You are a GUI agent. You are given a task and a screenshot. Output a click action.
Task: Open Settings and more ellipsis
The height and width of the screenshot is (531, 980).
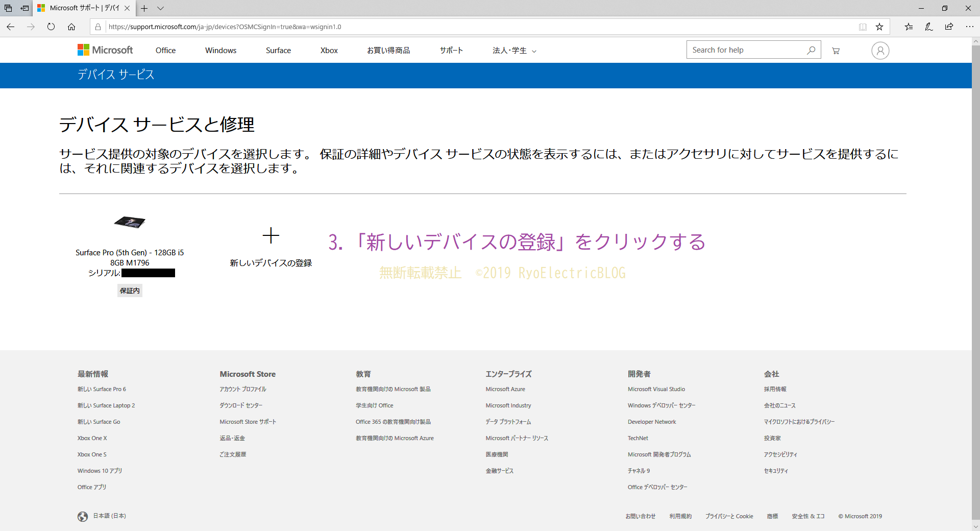[x=969, y=27]
